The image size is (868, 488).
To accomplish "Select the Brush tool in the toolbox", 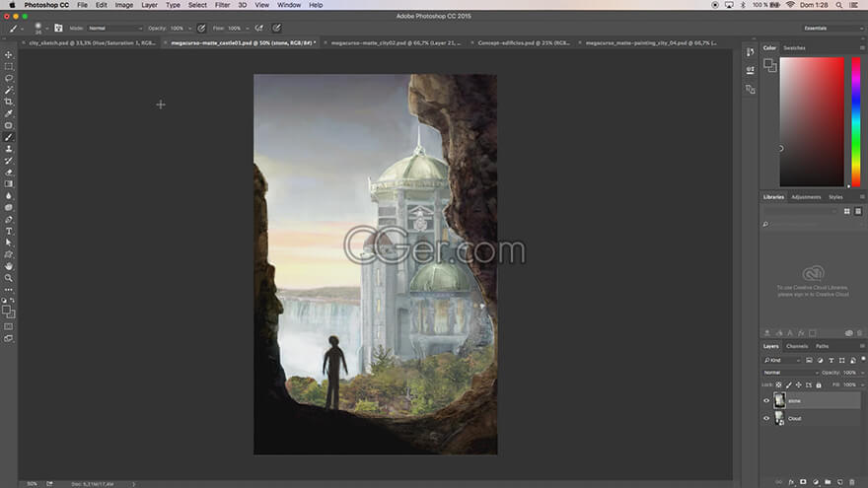I will tap(8, 137).
